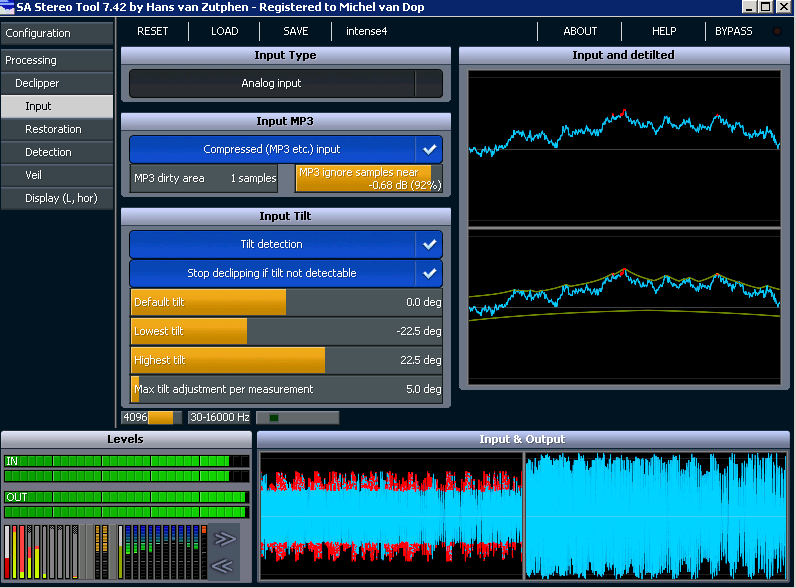This screenshot has height=588, width=796.
Task: Click the OUT level meter
Action: coord(127,504)
